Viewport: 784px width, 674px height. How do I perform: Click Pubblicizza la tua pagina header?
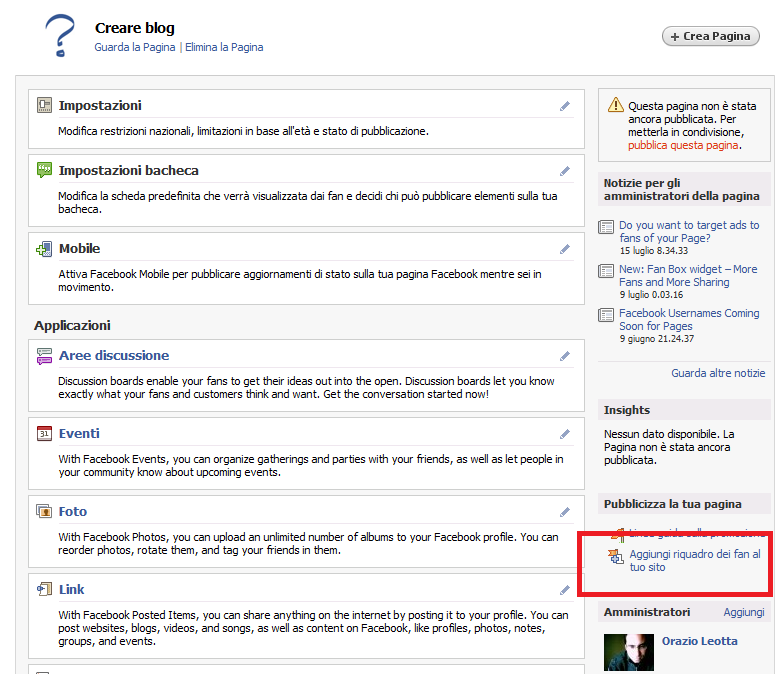672,504
